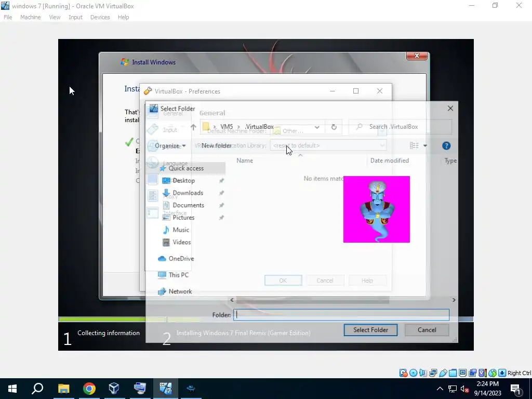
Task: Click the audio indicator in VM status bar
Action: 423,373
